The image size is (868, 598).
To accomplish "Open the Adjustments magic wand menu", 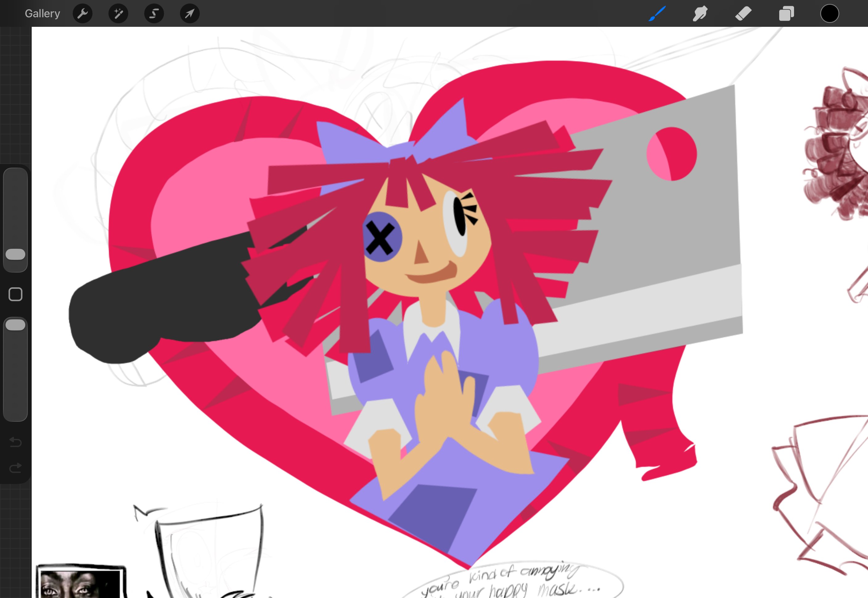I will click(118, 14).
